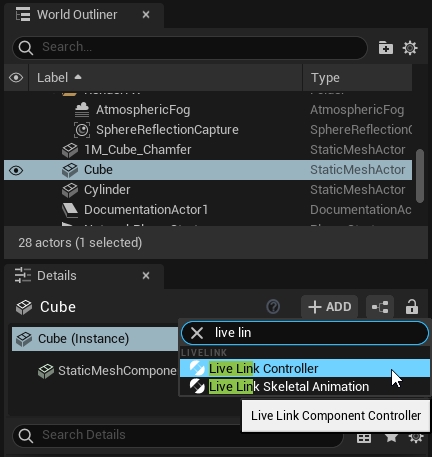Open the ADD component dropdown button
432x457 pixels.
point(329,307)
